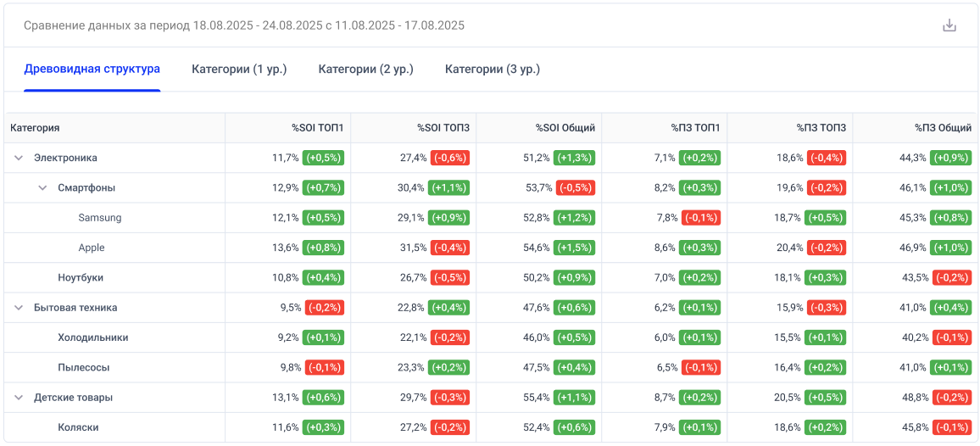980x446 pixels.
Task: Click the %SOI ТОП3 column header
Action: point(443,128)
